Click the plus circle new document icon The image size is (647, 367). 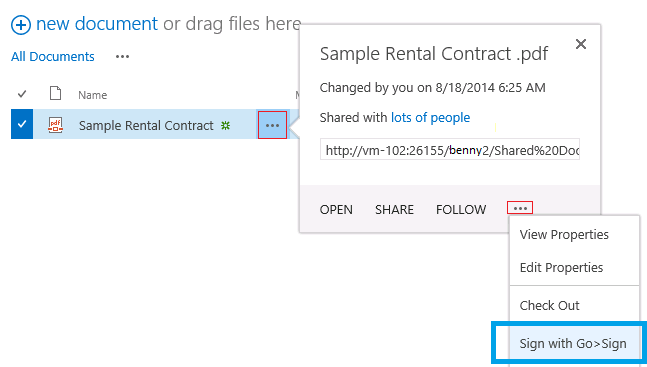(x=21, y=25)
